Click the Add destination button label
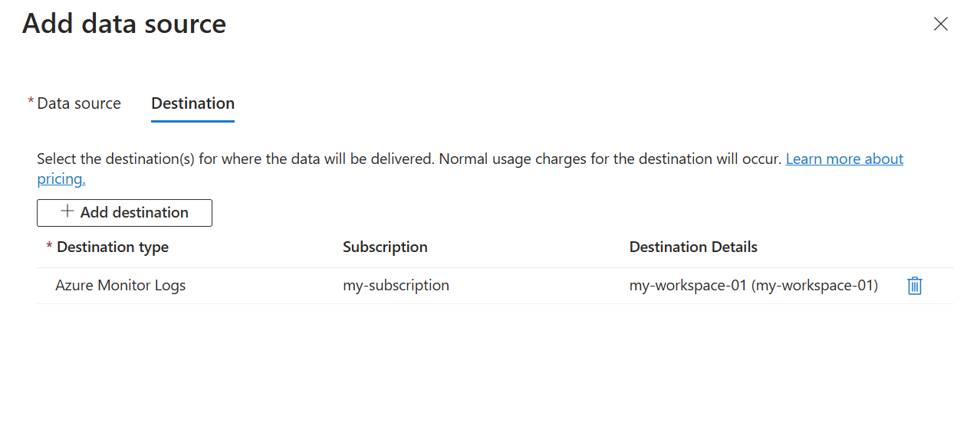 coord(134,213)
